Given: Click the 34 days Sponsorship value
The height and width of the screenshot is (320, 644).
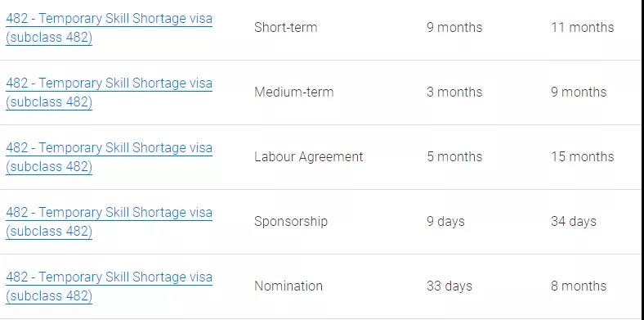Looking at the screenshot, I should tap(574, 221).
